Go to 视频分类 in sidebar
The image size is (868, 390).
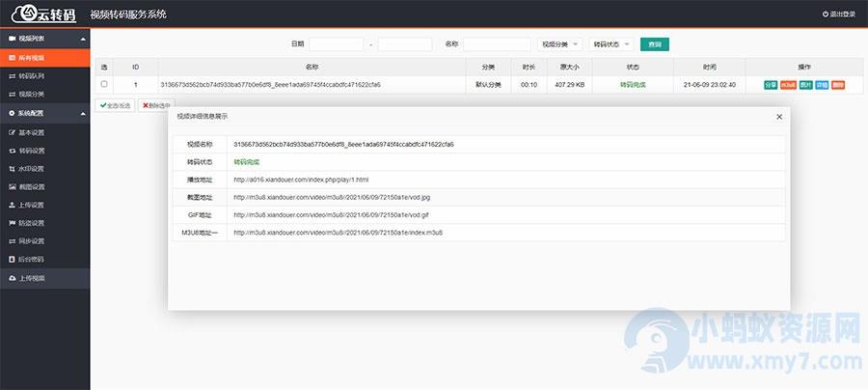pyautogui.click(x=44, y=95)
